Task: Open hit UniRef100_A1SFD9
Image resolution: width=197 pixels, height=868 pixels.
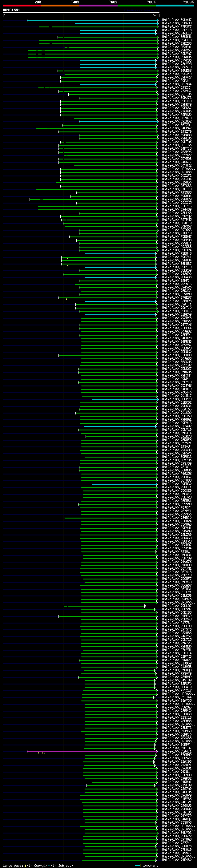Action: click(x=177, y=785)
